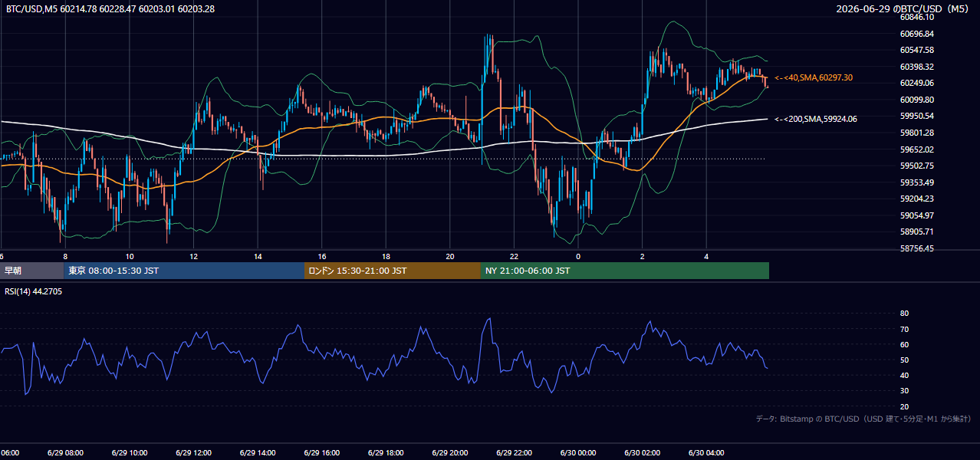Click price axis label 60398.32
This screenshot has height=460, width=980.
pos(917,67)
